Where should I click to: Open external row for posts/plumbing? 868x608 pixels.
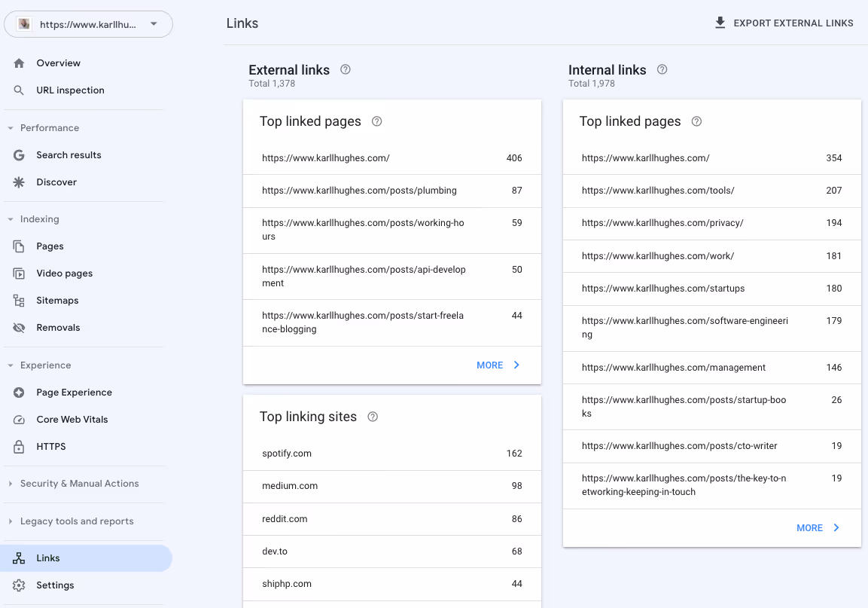coord(392,191)
